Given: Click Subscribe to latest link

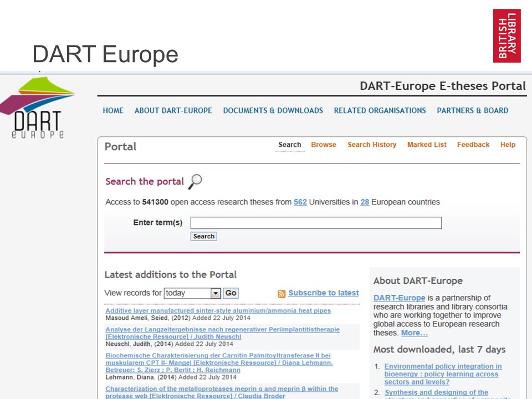Looking at the screenshot, I should coord(323,293).
